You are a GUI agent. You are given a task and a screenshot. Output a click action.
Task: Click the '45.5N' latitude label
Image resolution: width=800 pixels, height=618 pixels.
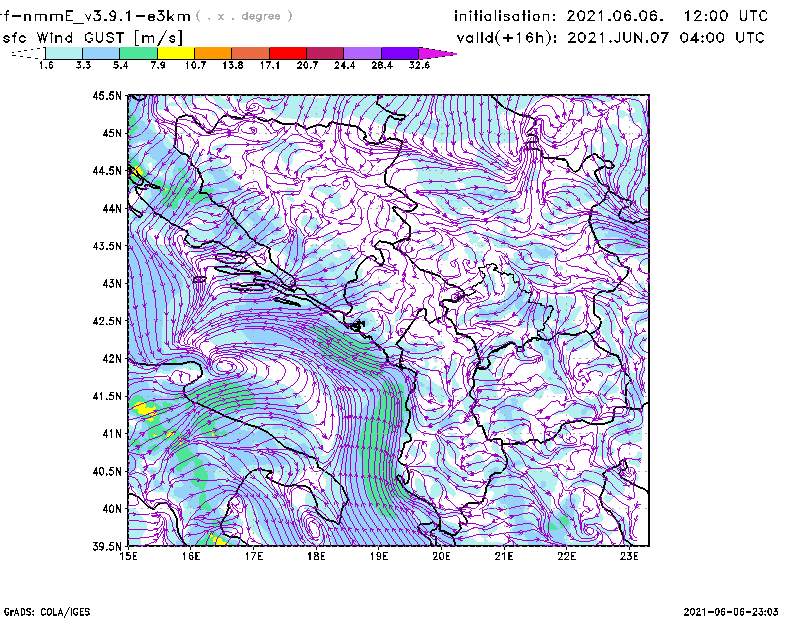107,96
